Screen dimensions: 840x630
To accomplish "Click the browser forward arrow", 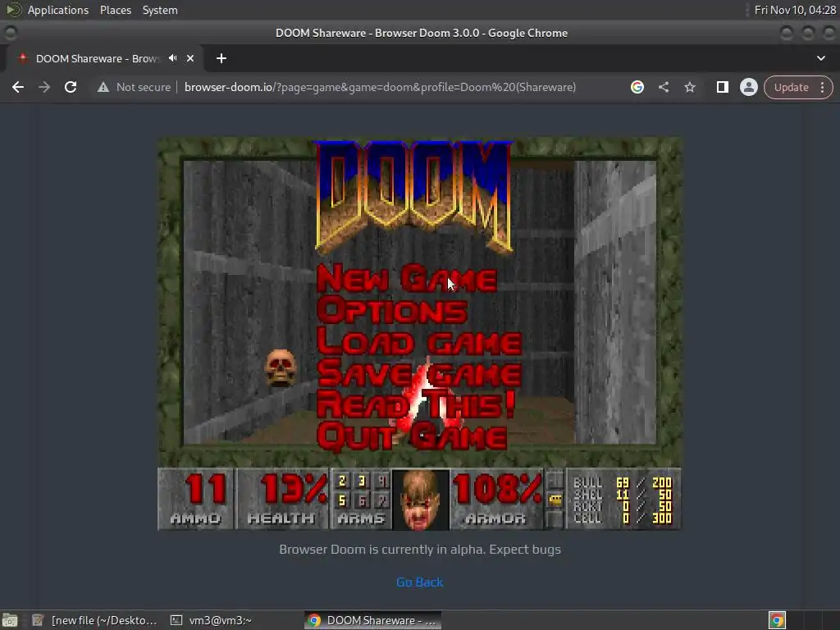I will point(44,87).
